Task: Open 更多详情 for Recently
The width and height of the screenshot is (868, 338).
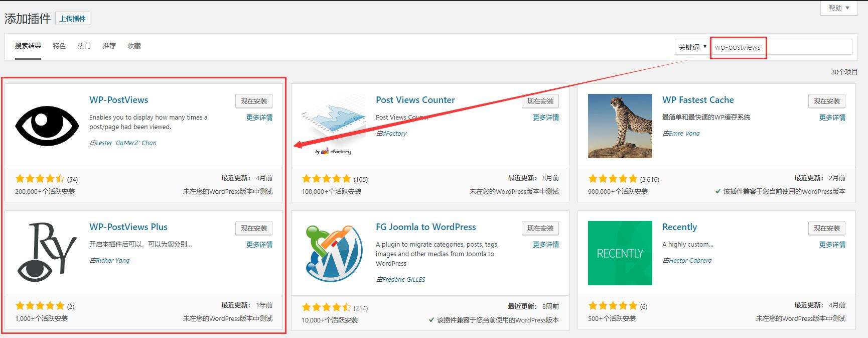Action: (x=832, y=245)
